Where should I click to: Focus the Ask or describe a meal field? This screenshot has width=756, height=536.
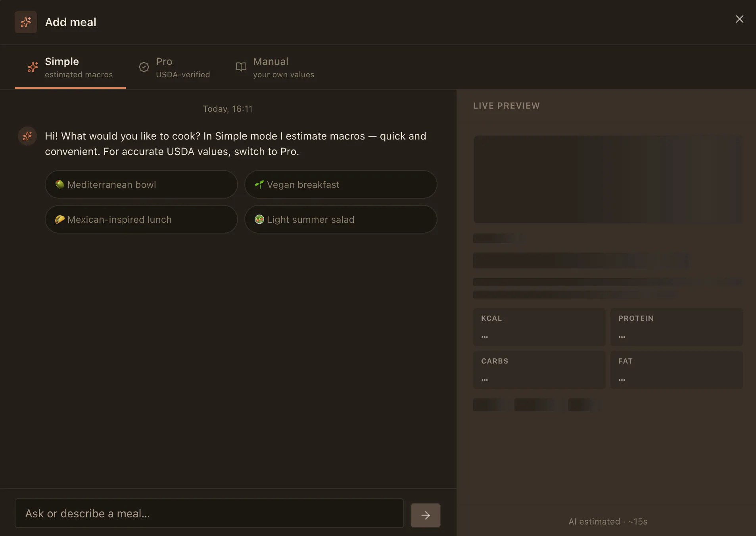pyautogui.click(x=209, y=513)
